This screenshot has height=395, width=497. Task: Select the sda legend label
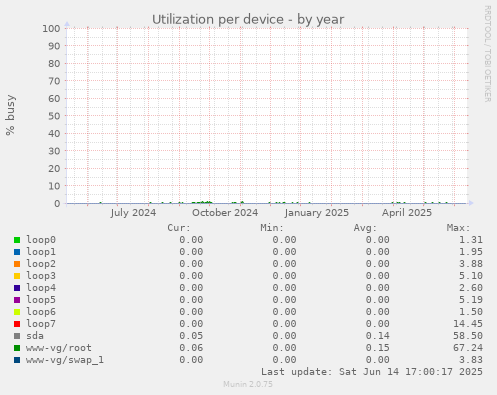(x=35, y=336)
